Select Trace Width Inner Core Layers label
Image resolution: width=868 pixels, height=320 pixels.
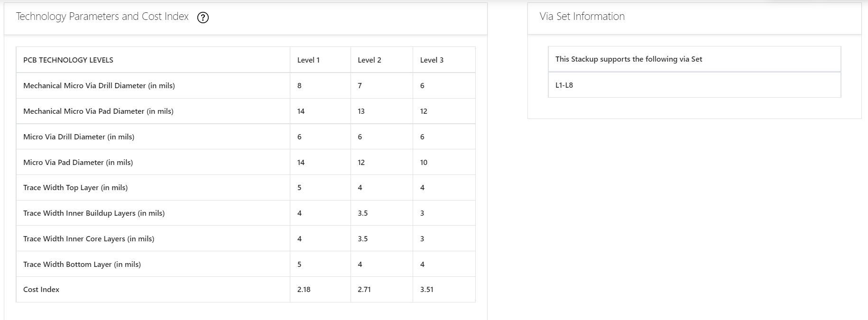89,239
